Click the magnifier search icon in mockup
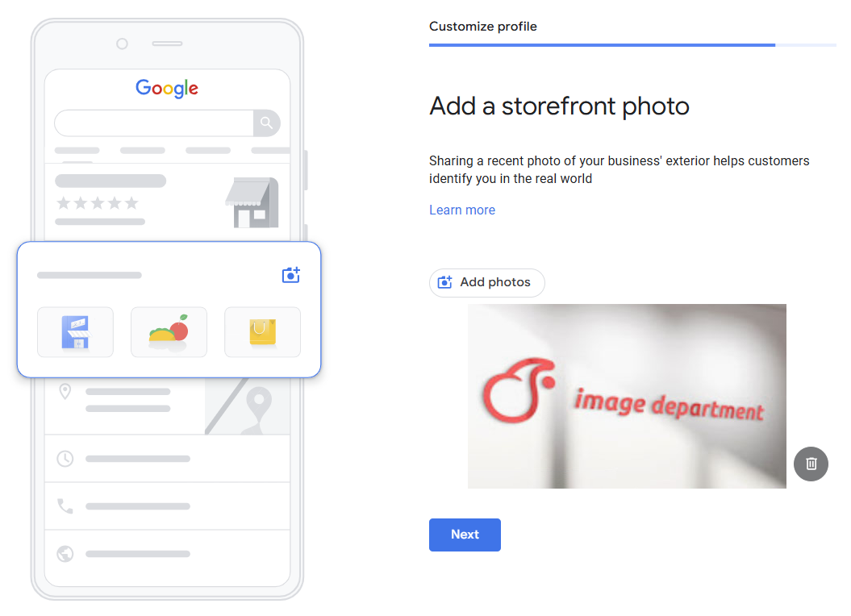The width and height of the screenshot is (851, 616). pyautogui.click(x=266, y=123)
